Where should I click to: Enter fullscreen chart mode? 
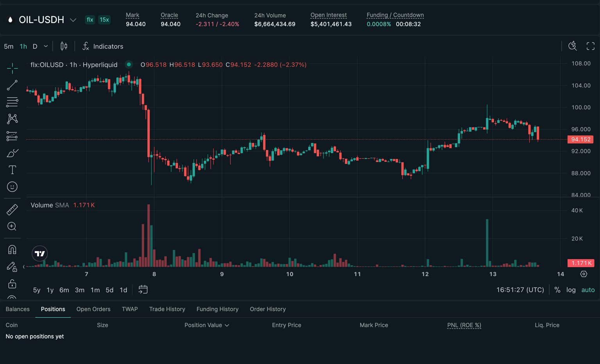tap(590, 46)
